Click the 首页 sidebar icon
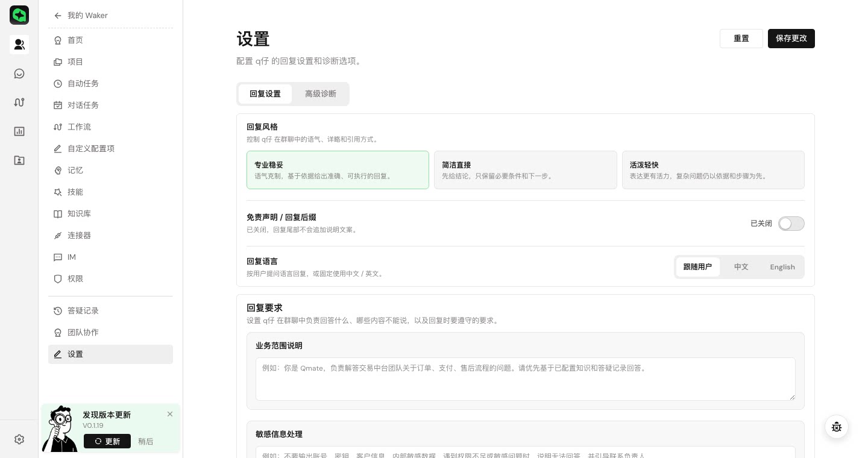This screenshot has width=868, height=458. [x=58, y=40]
